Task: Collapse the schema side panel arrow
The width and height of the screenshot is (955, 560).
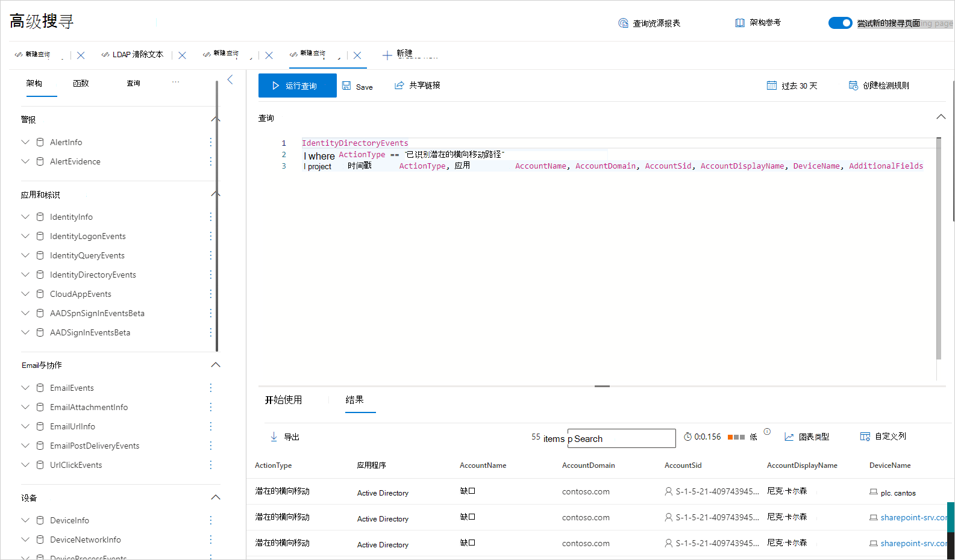Action: click(230, 79)
